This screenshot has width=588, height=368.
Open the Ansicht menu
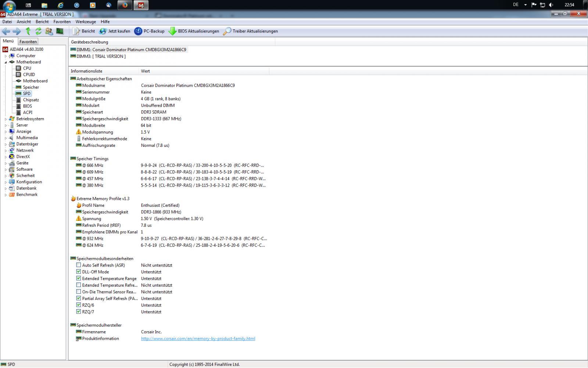pyautogui.click(x=24, y=22)
